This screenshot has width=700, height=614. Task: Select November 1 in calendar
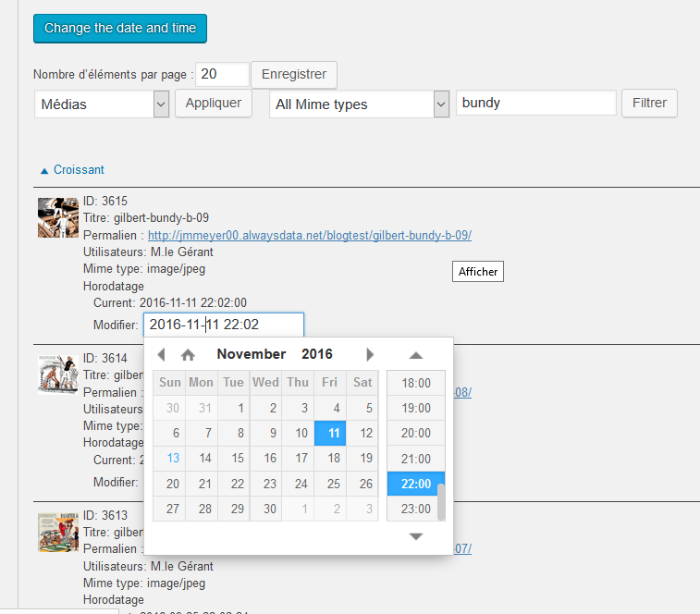click(x=233, y=408)
